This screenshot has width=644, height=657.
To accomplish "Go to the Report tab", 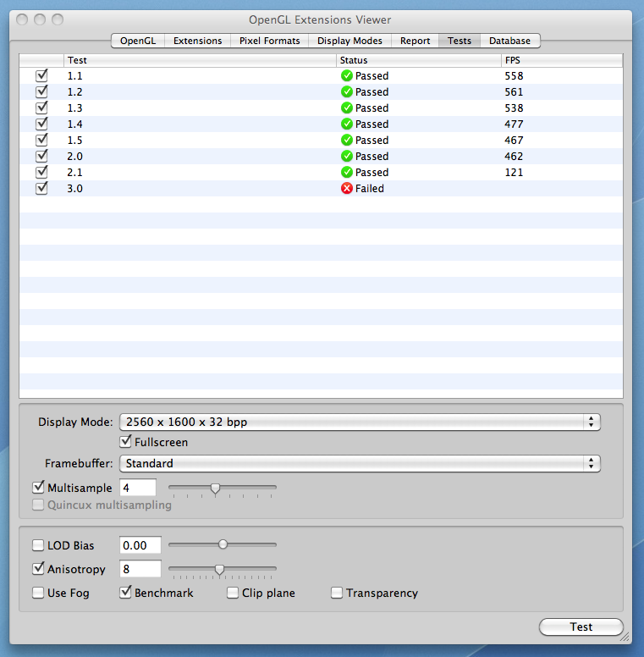I will 415,41.
